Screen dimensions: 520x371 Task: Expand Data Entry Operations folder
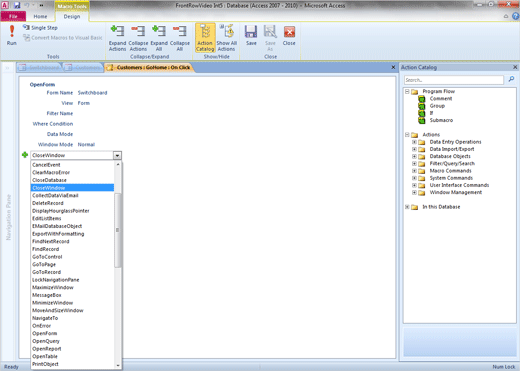(414, 142)
